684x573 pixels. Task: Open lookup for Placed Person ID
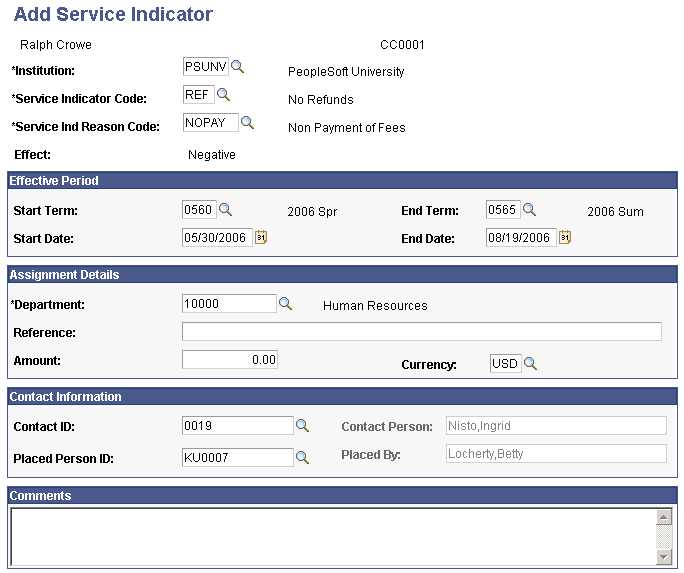coord(302,457)
